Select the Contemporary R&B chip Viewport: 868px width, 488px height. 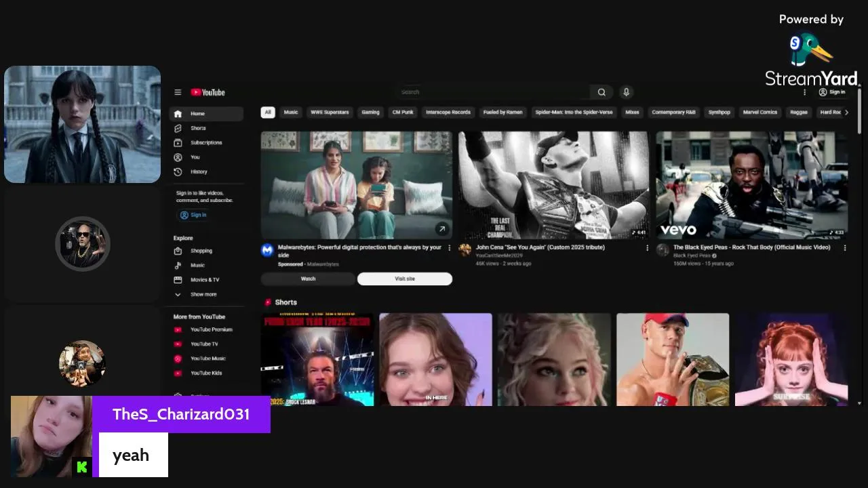[x=673, y=112]
